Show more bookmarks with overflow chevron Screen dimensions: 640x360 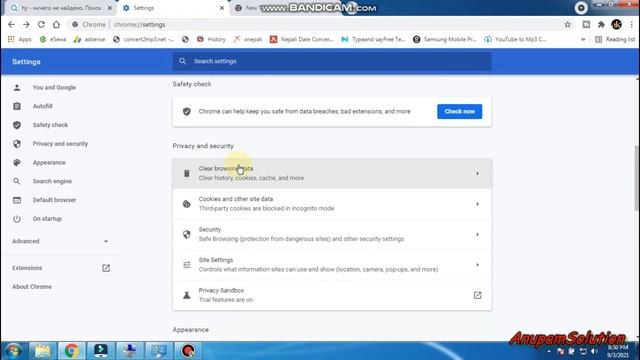(x=583, y=39)
